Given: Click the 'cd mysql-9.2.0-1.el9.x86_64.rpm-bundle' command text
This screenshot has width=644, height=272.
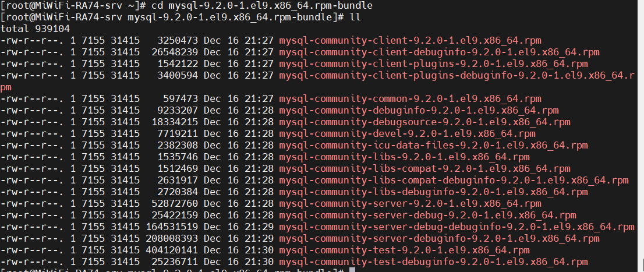Looking at the screenshot, I should [x=262, y=6].
